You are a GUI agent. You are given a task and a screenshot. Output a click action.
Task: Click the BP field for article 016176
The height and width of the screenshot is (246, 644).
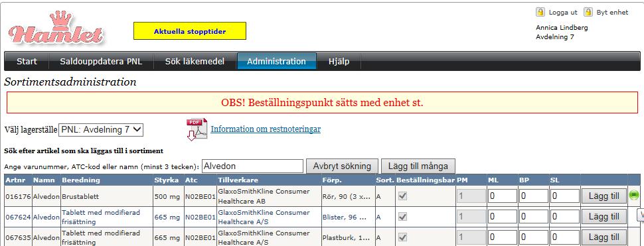click(x=534, y=196)
